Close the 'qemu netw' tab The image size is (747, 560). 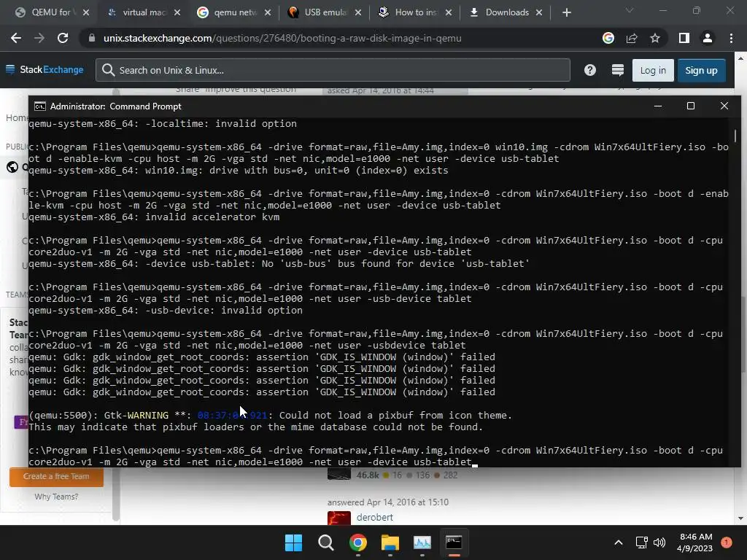click(268, 12)
